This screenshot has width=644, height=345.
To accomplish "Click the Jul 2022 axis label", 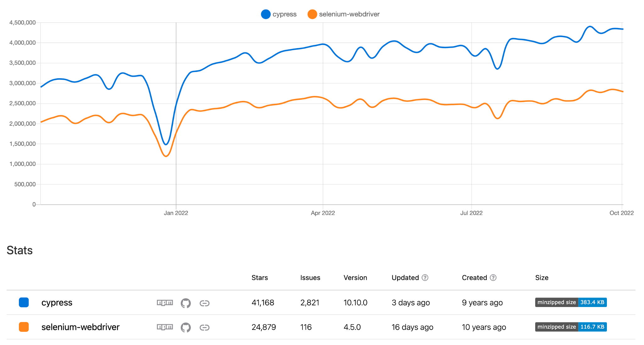I will 471,213.
